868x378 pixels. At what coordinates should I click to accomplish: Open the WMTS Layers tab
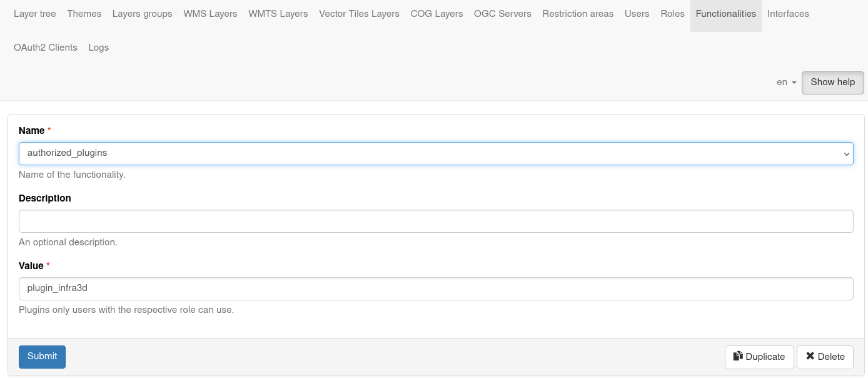tap(278, 13)
